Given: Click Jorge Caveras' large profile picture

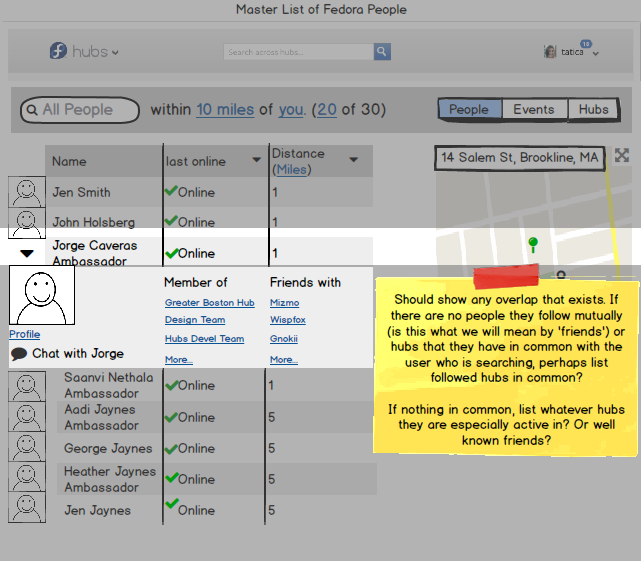Looking at the screenshot, I should [x=42, y=295].
